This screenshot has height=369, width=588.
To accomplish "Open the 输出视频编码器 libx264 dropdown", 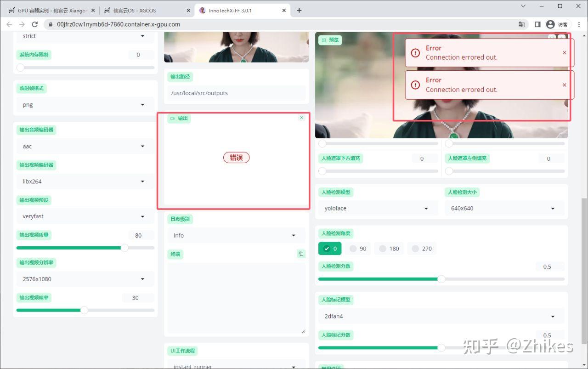I will 85,182.
